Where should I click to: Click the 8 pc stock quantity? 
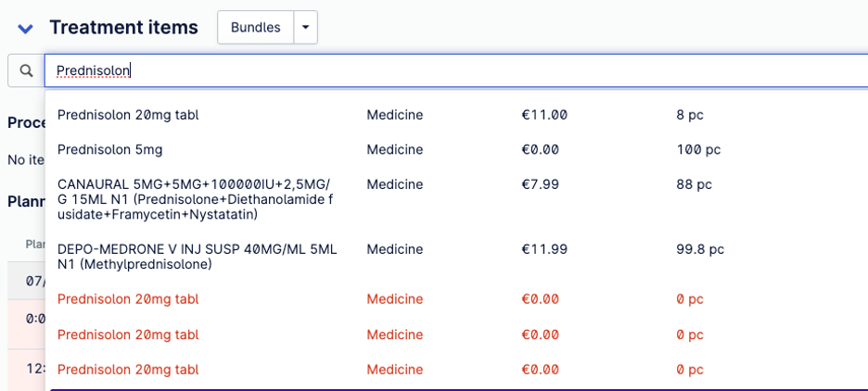point(690,115)
